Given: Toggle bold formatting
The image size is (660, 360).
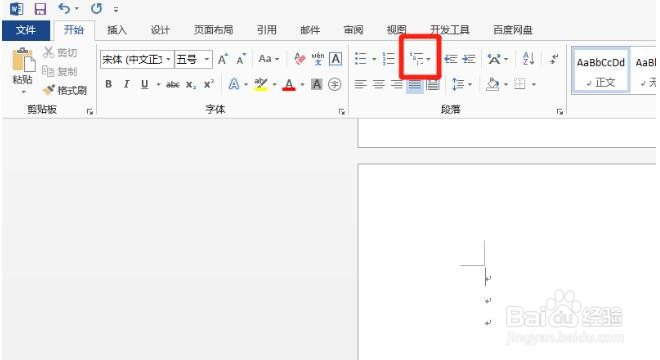Looking at the screenshot, I should (109, 84).
